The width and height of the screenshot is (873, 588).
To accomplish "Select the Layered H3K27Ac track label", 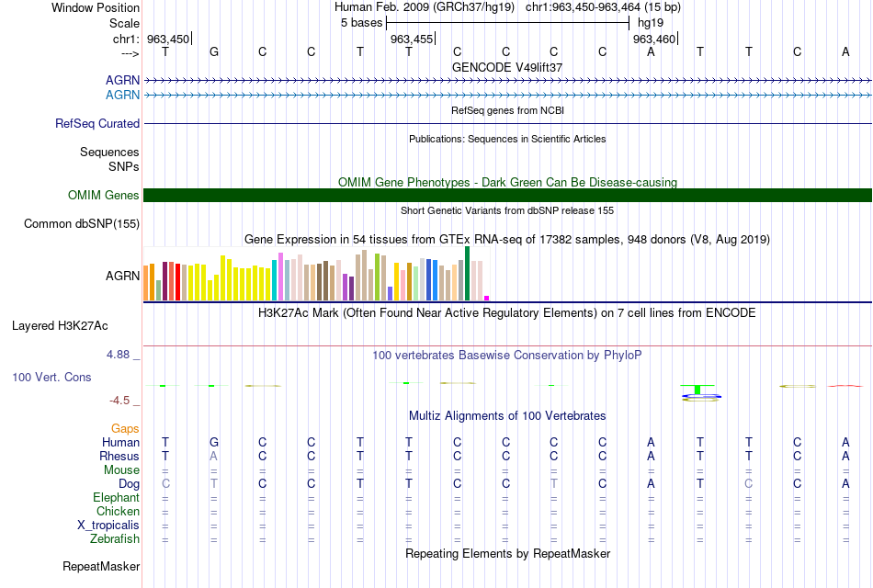I will pos(60,326).
